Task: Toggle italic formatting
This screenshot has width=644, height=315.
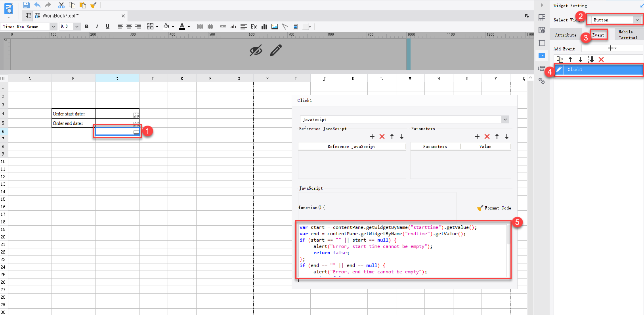Action: (x=97, y=27)
